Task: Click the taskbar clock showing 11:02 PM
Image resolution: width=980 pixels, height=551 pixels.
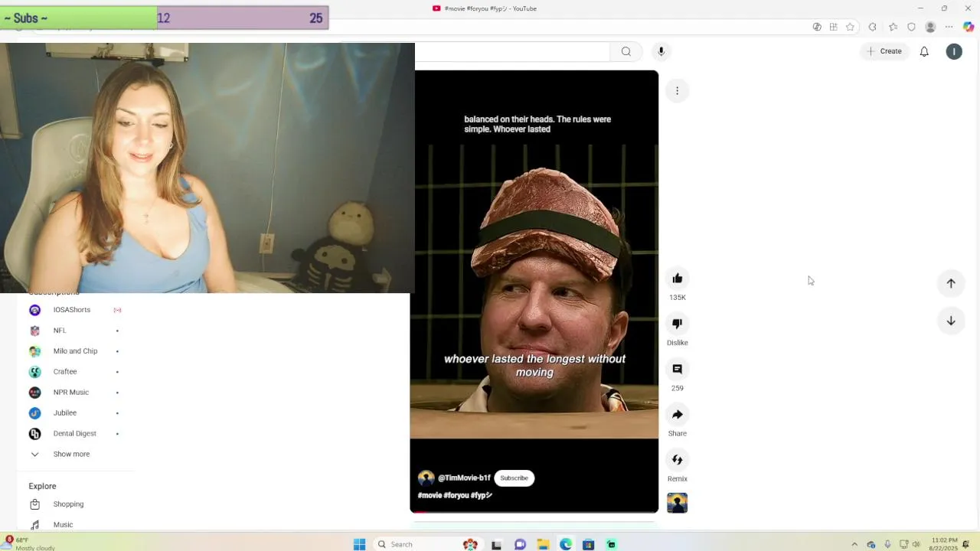Action: click(x=942, y=544)
